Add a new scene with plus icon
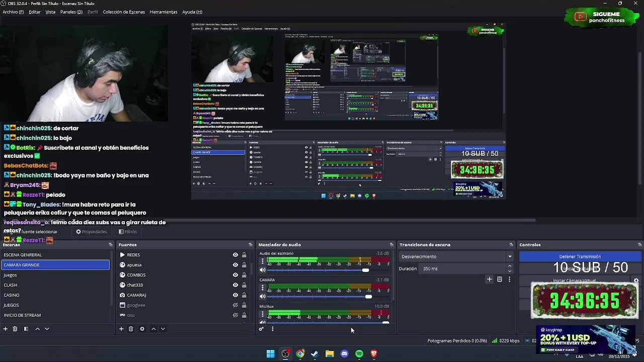The image size is (644, 362). (6, 329)
